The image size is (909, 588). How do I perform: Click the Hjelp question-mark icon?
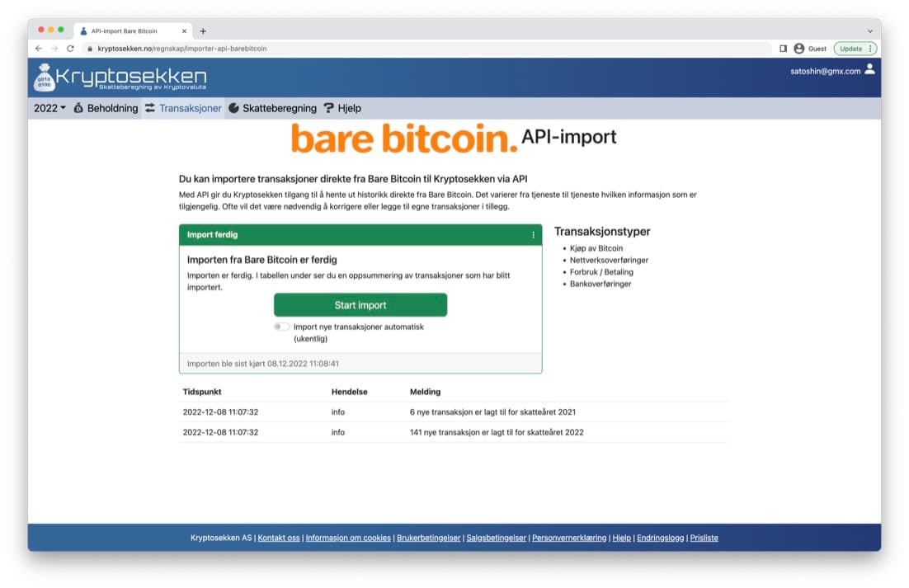pos(328,108)
